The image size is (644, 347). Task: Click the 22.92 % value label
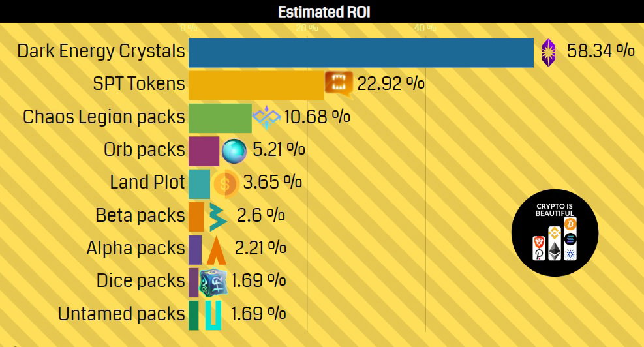[391, 83]
